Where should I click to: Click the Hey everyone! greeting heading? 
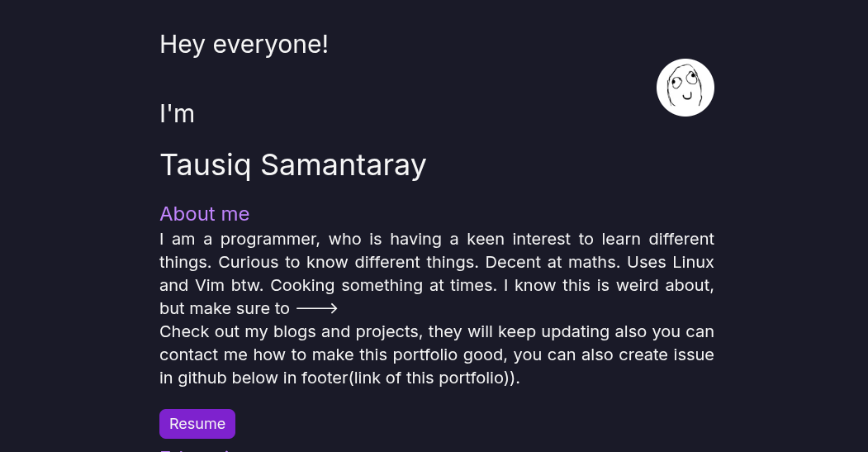pyautogui.click(x=244, y=44)
